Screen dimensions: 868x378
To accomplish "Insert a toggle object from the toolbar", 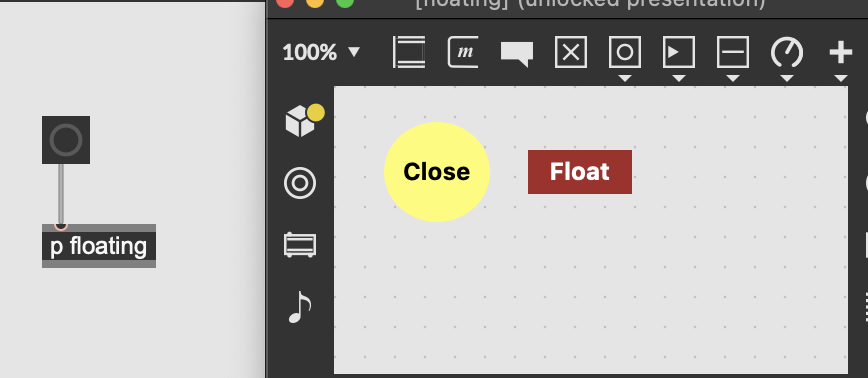I will (571, 53).
